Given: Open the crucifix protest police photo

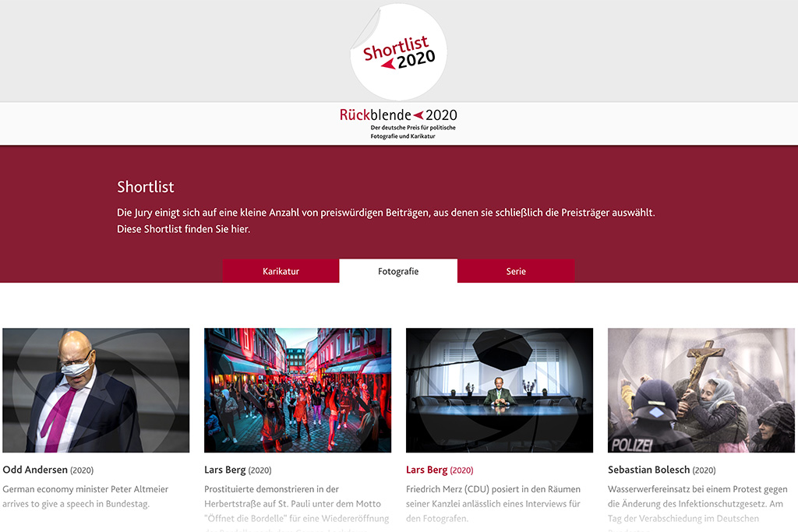Looking at the screenshot, I should pos(701,390).
